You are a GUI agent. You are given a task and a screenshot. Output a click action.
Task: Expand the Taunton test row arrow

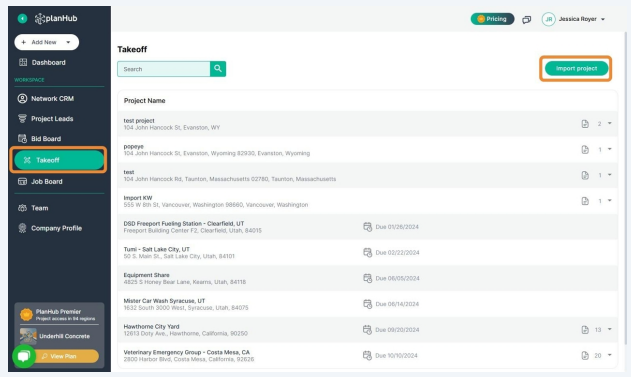click(609, 175)
